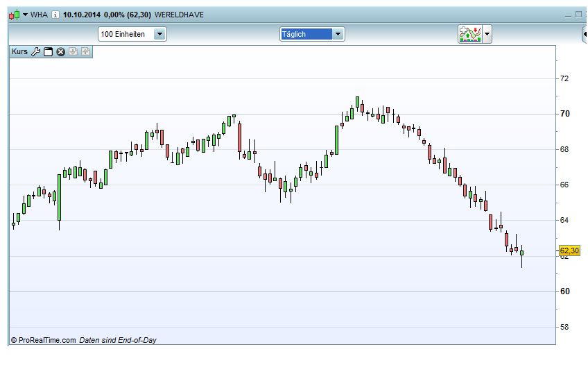The image size is (588, 365).
Task: Click the 70 price axis label
Action: (x=564, y=114)
